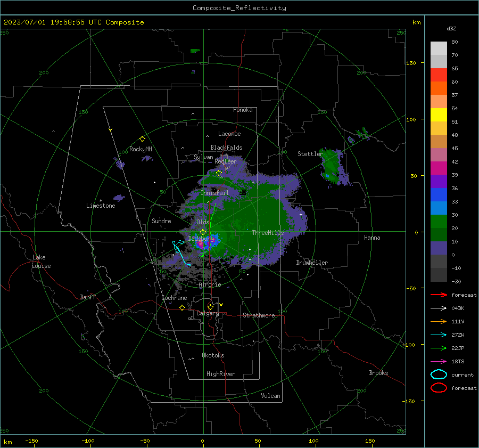
Task: Click the -30 value at the dBZ scale bottom
Action: pyautogui.click(x=456, y=281)
